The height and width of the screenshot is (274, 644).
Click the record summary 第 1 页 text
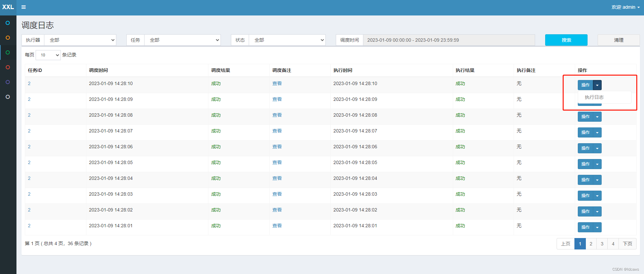coord(58,243)
